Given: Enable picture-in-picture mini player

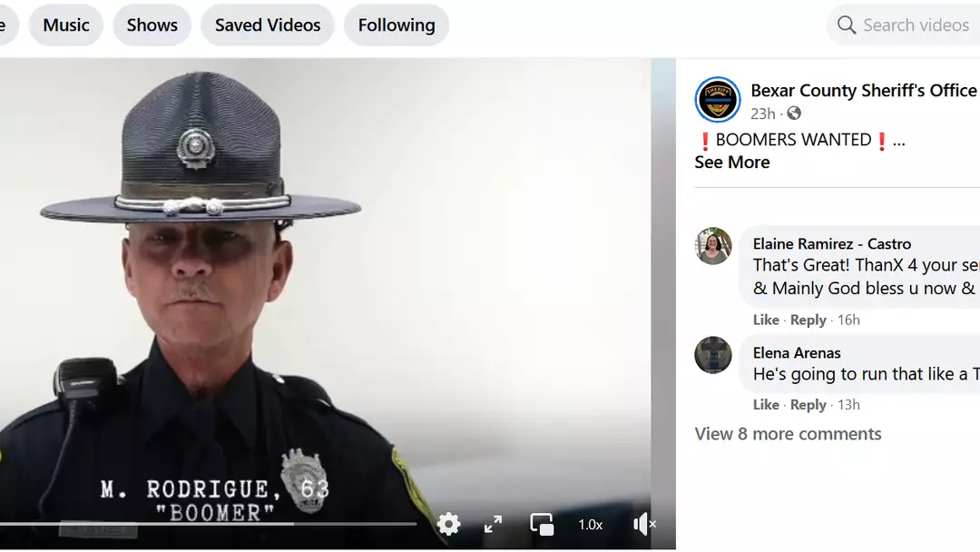Looking at the screenshot, I should (x=542, y=524).
